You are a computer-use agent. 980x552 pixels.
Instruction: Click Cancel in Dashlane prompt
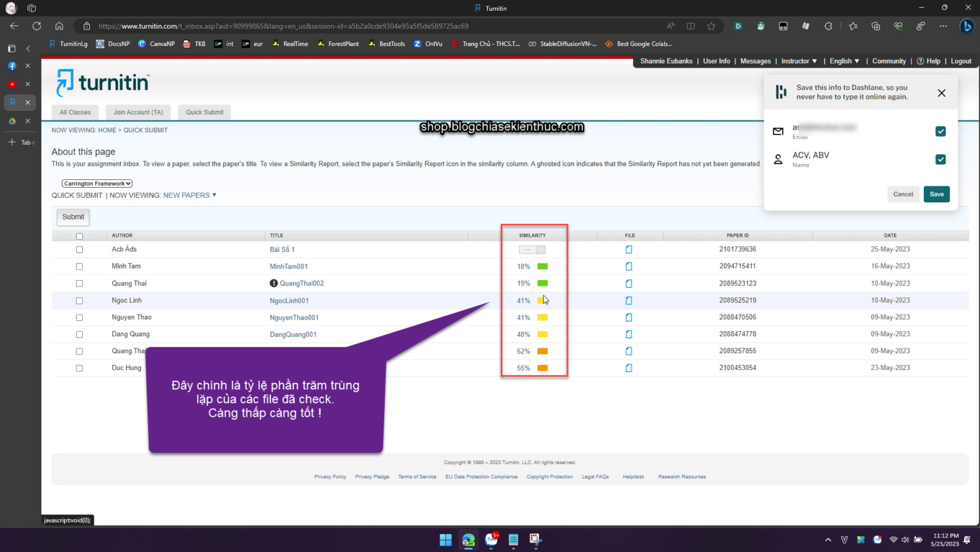click(x=903, y=194)
